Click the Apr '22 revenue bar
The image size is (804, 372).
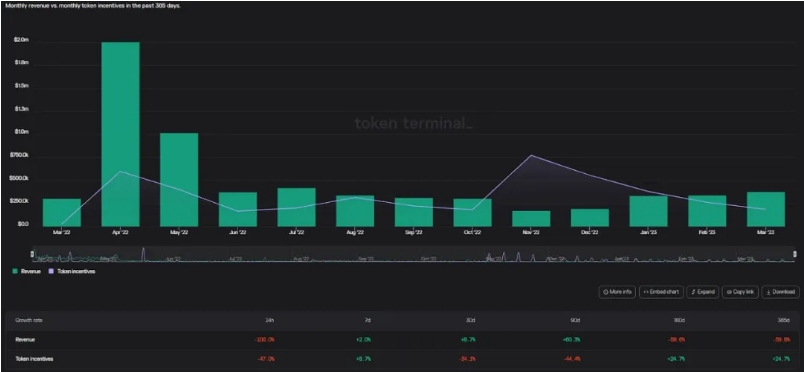(x=120, y=134)
